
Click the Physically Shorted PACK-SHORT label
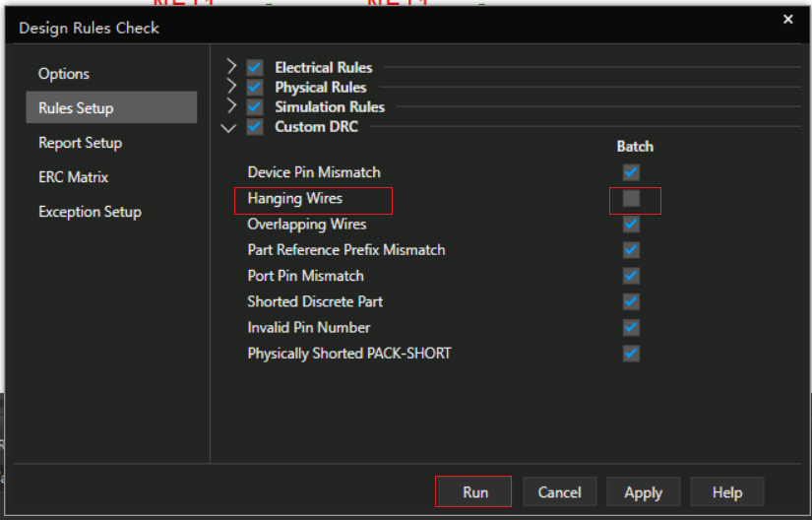tap(349, 354)
